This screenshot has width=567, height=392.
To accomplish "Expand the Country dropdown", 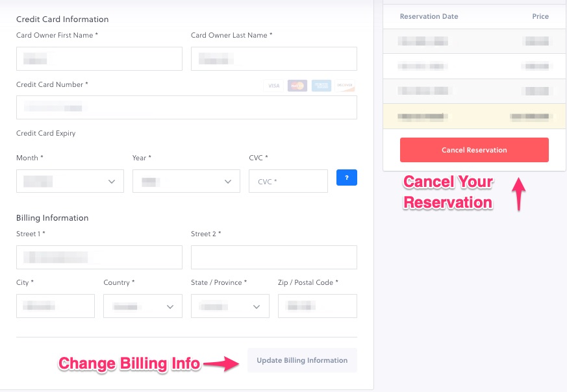I will coord(142,306).
